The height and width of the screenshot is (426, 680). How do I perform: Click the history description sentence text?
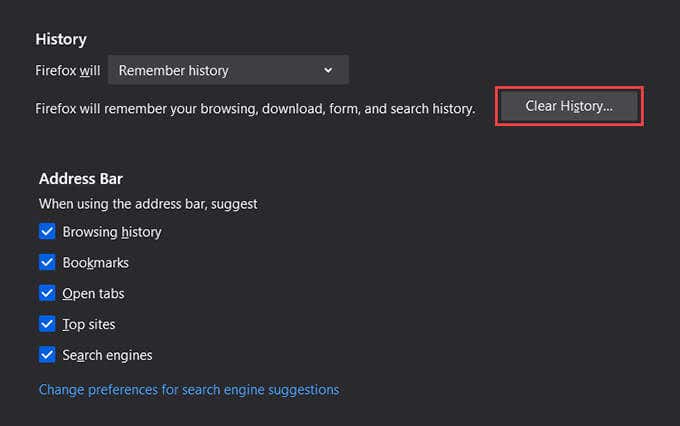pyautogui.click(x=254, y=108)
